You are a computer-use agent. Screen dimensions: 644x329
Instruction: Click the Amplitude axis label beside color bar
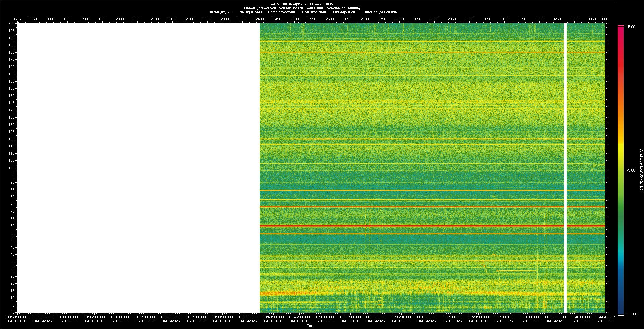[x=641, y=170]
